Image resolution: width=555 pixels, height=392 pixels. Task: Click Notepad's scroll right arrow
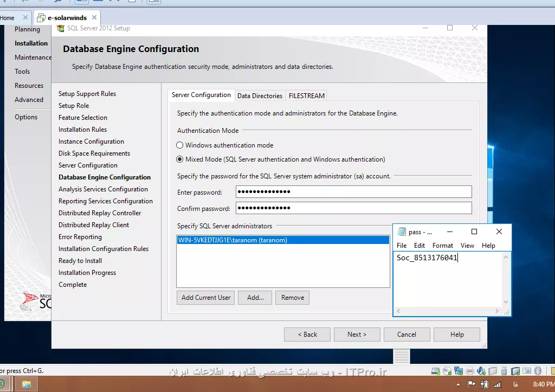(x=497, y=311)
